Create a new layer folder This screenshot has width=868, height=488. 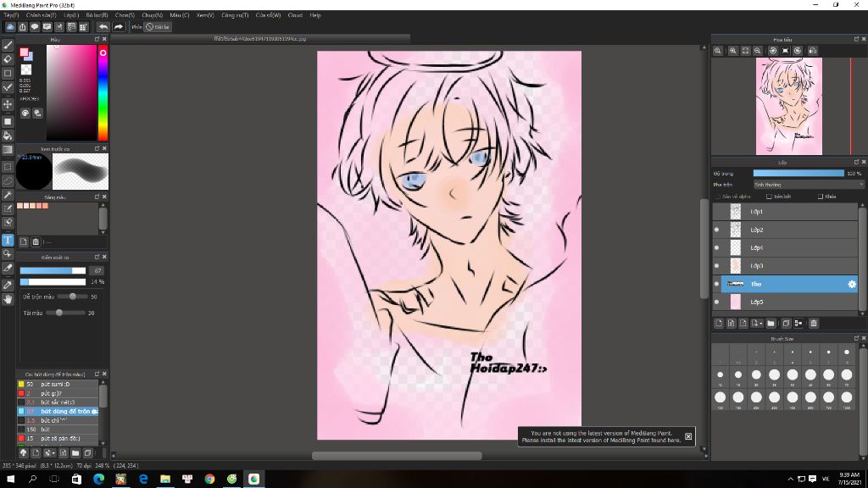click(771, 323)
